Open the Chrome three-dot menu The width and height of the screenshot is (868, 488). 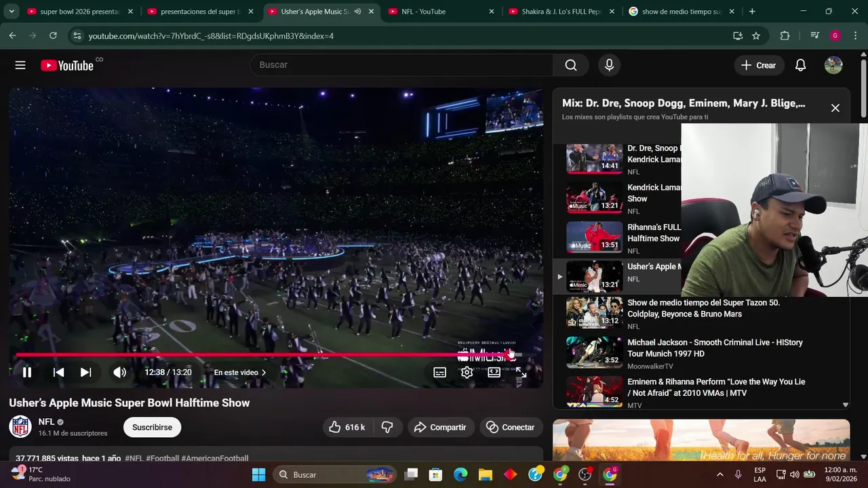click(854, 36)
